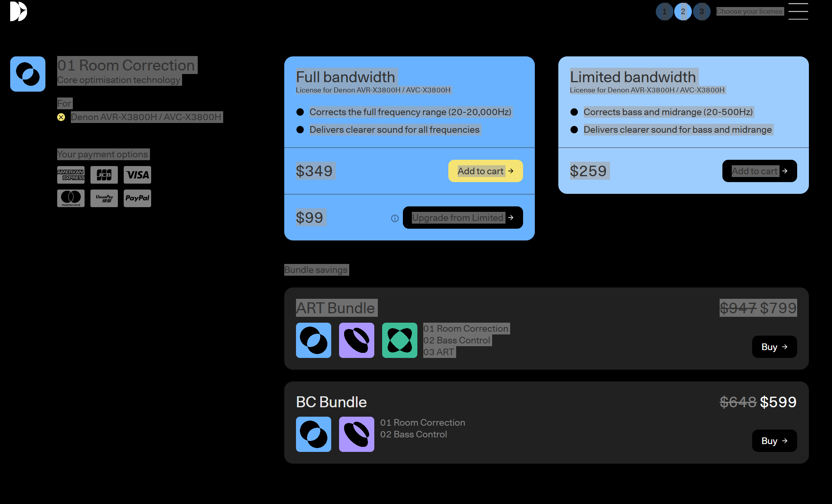Jump to step 3 indicator

(702, 11)
